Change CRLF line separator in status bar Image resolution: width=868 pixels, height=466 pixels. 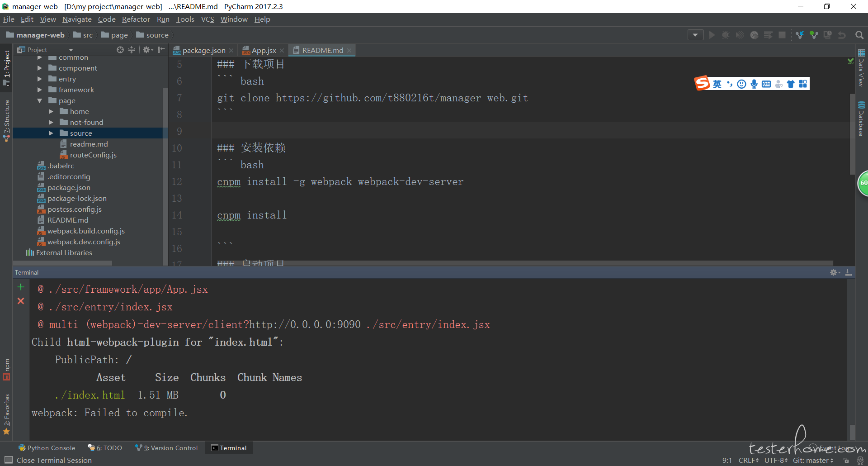(x=749, y=460)
